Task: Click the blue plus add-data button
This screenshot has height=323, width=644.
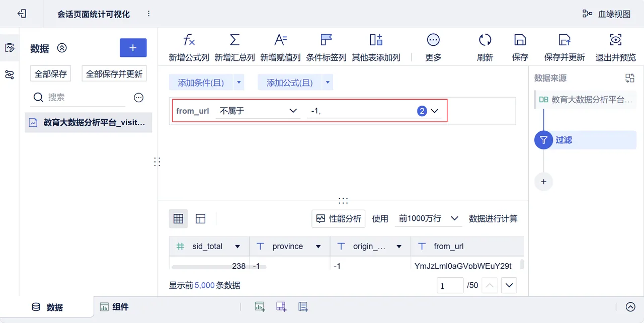Action: pyautogui.click(x=133, y=48)
